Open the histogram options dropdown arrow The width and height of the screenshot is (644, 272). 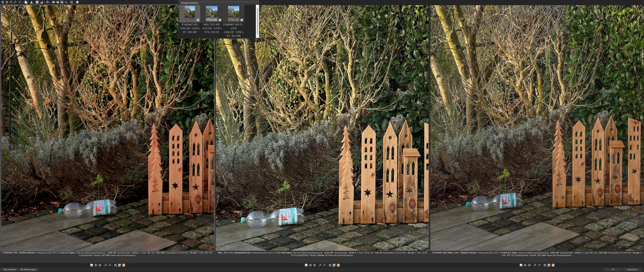(45, 2)
